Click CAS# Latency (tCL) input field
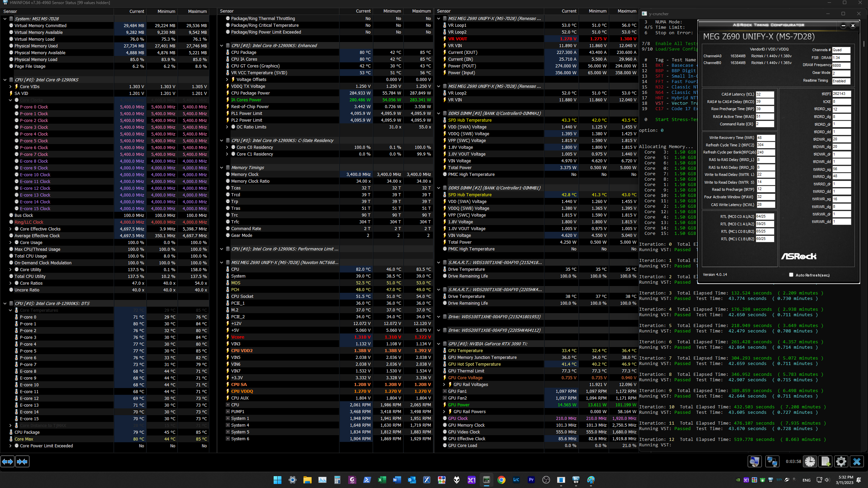The width and height of the screenshot is (868, 488). pos(765,94)
